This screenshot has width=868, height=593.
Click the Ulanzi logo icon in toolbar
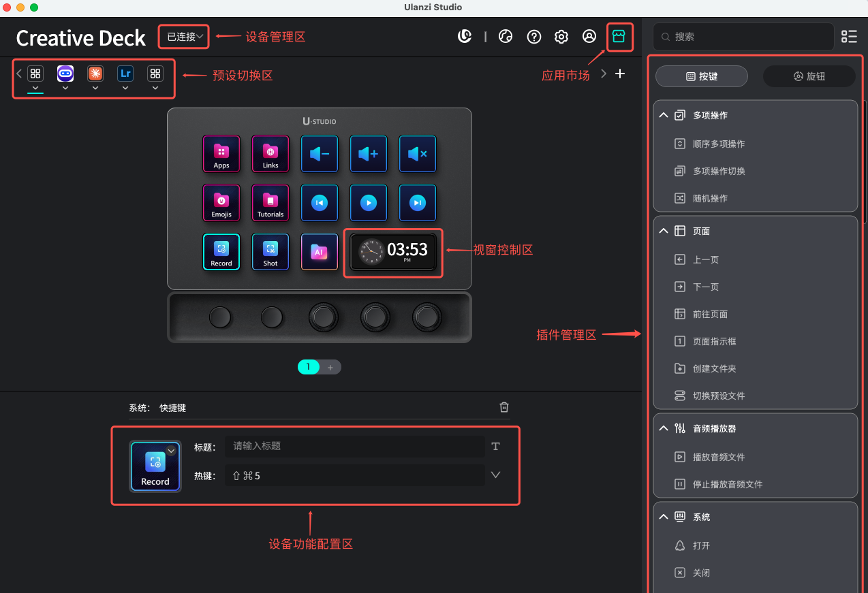click(465, 37)
